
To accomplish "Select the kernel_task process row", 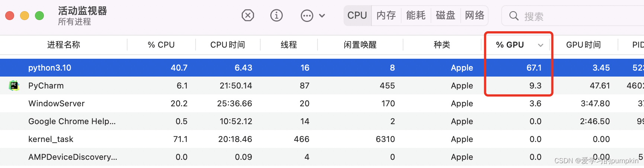I will pos(322,139).
